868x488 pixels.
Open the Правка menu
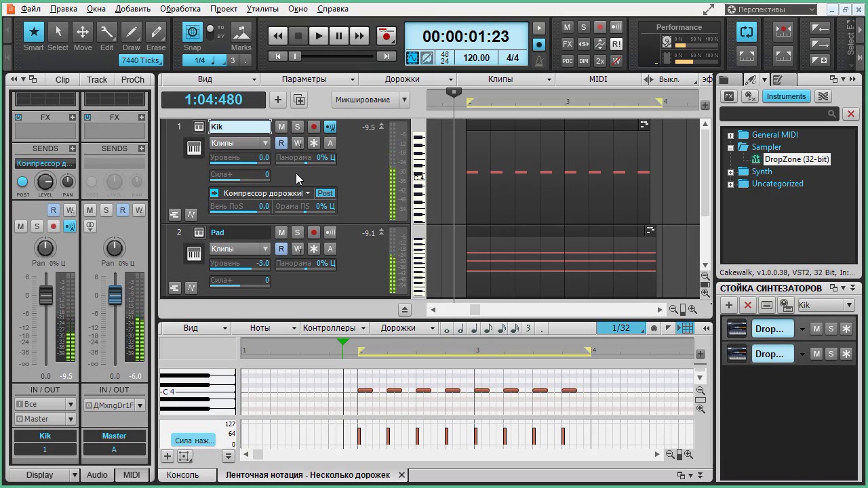click(64, 9)
